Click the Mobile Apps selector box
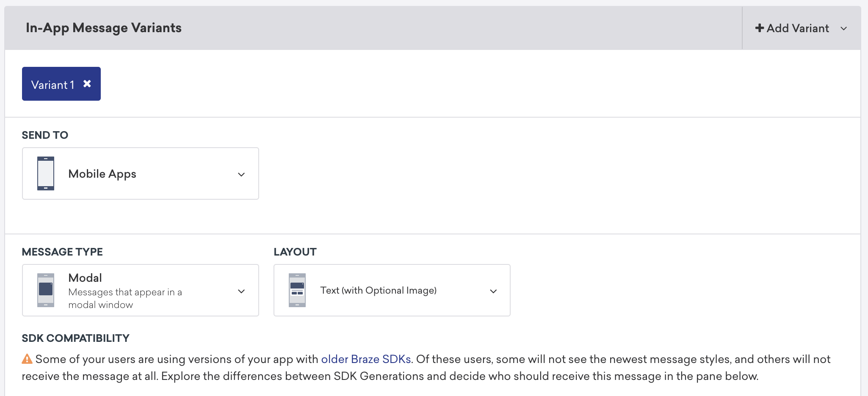This screenshot has height=396, width=868. click(140, 173)
